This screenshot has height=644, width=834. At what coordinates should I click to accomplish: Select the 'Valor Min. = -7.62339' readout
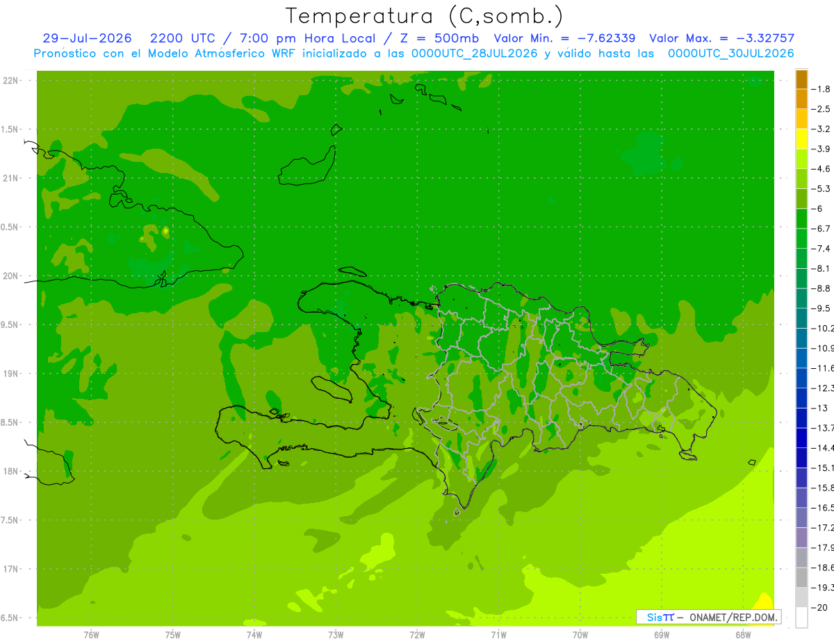click(564, 38)
